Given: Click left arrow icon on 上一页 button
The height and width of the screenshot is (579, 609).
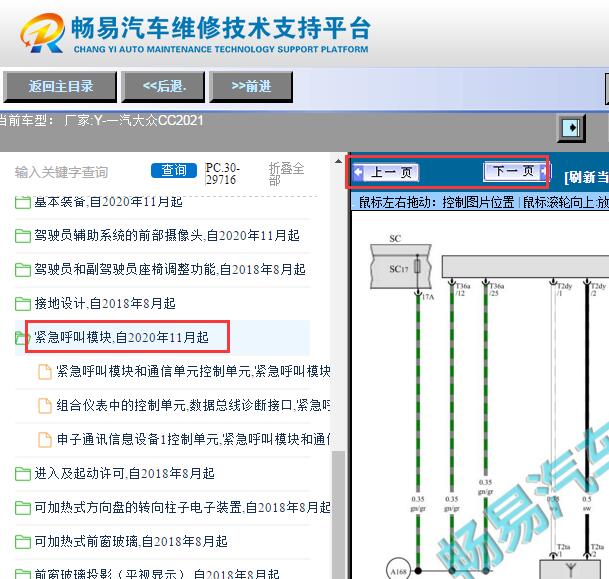Looking at the screenshot, I should (358, 172).
